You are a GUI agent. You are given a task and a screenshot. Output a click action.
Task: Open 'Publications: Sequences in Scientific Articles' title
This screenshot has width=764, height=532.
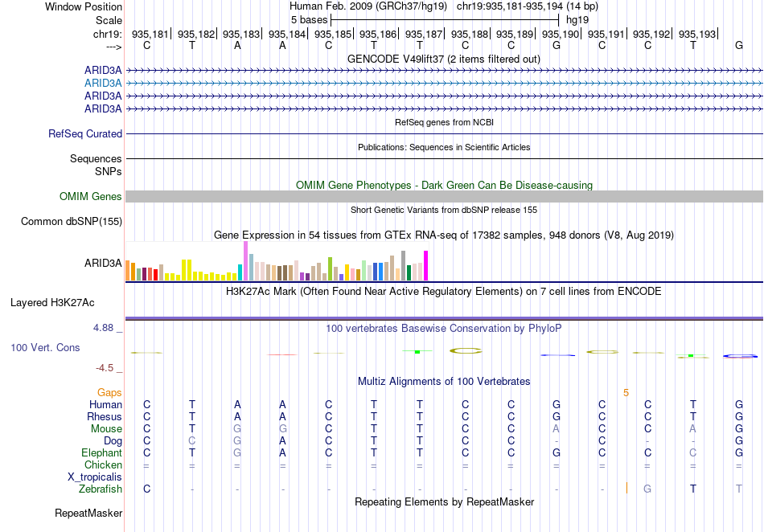pos(444,147)
